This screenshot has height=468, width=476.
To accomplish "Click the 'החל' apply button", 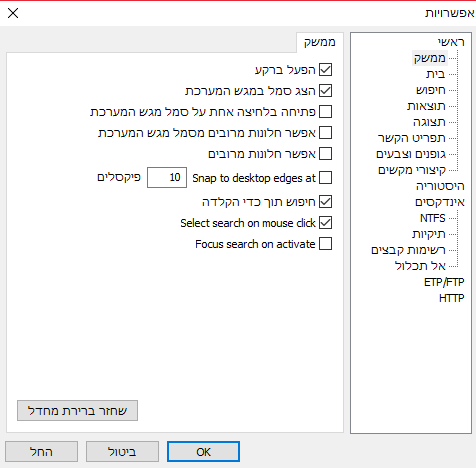I will tap(41, 452).
